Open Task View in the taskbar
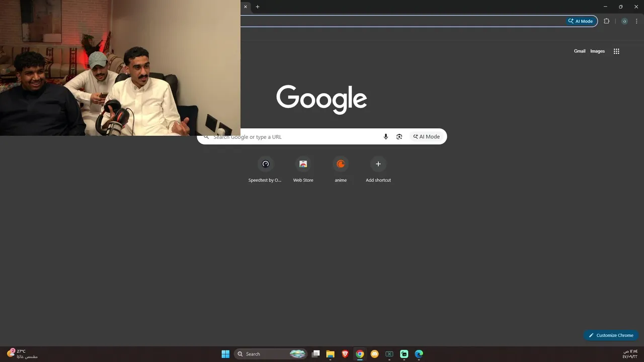 316,354
